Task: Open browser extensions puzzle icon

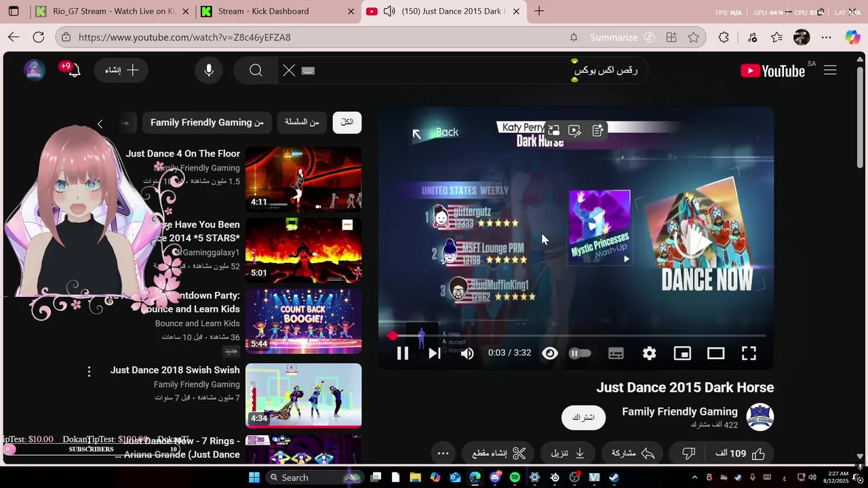Action: tap(724, 37)
